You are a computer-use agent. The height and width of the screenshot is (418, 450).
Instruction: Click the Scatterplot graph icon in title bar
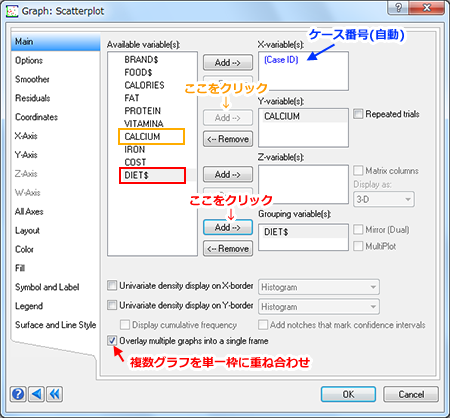click(x=12, y=11)
